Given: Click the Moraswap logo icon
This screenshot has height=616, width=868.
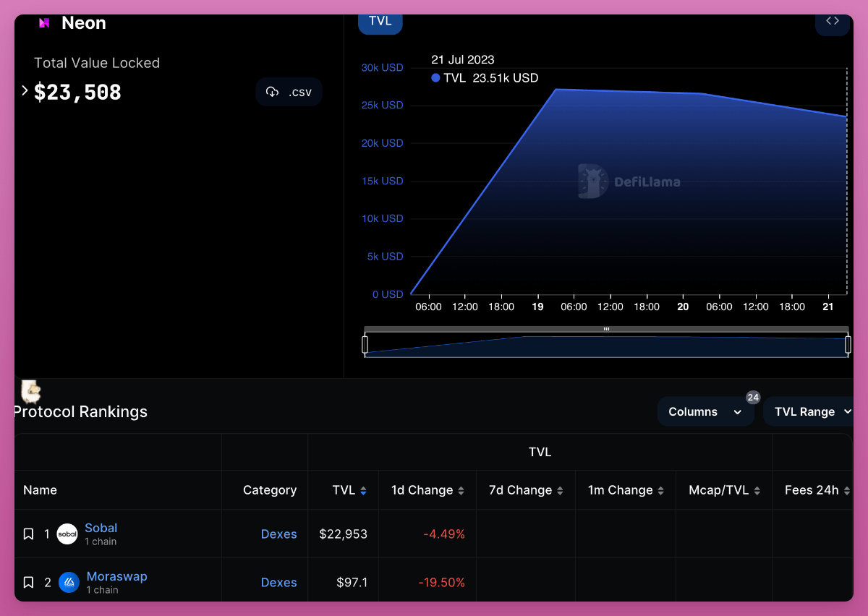Looking at the screenshot, I should coord(69,583).
